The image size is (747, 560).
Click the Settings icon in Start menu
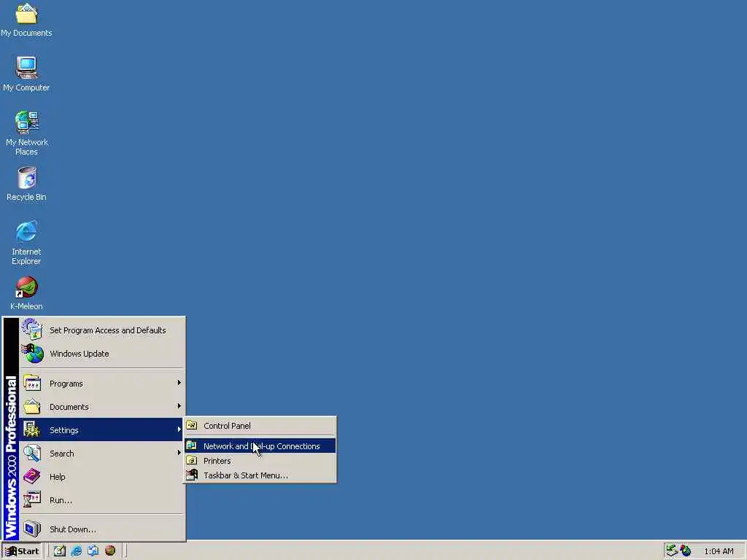(x=32, y=429)
